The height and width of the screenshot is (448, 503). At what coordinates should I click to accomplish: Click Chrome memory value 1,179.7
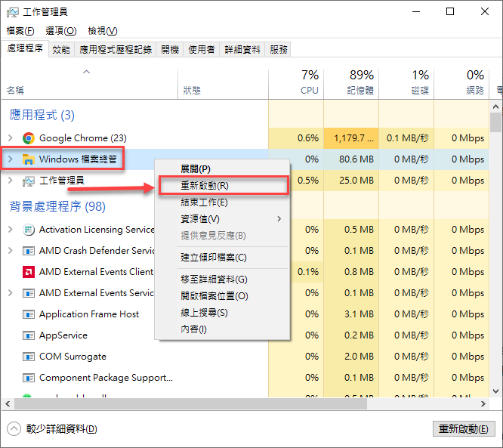pyautogui.click(x=351, y=138)
